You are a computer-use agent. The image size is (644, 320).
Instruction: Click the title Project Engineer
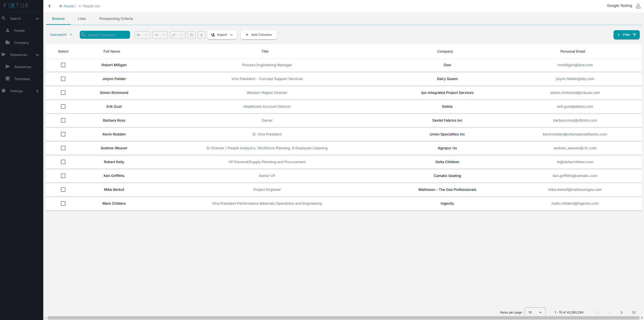pyautogui.click(x=267, y=190)
